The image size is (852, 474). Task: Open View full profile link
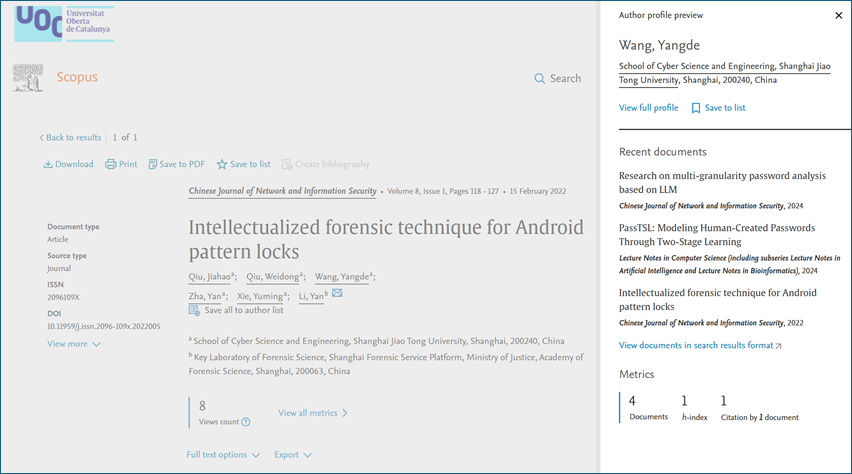click(x=648, y=108)
